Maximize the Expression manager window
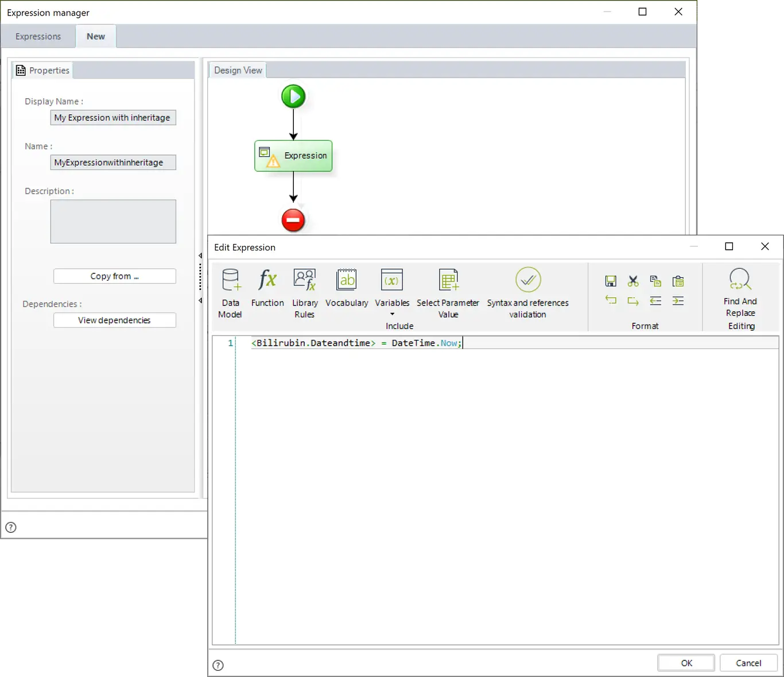Viewport: 784px width, 677px height. pos(643,11)
